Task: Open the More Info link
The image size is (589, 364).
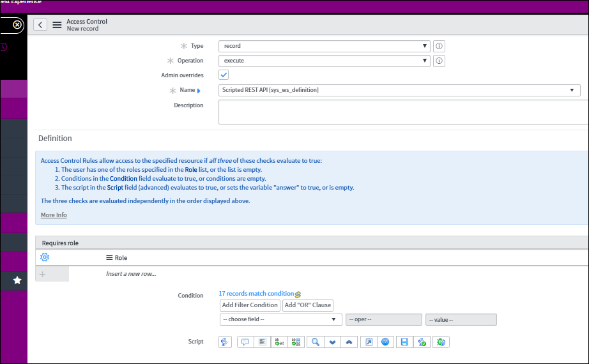Action: tap(54, 215)
